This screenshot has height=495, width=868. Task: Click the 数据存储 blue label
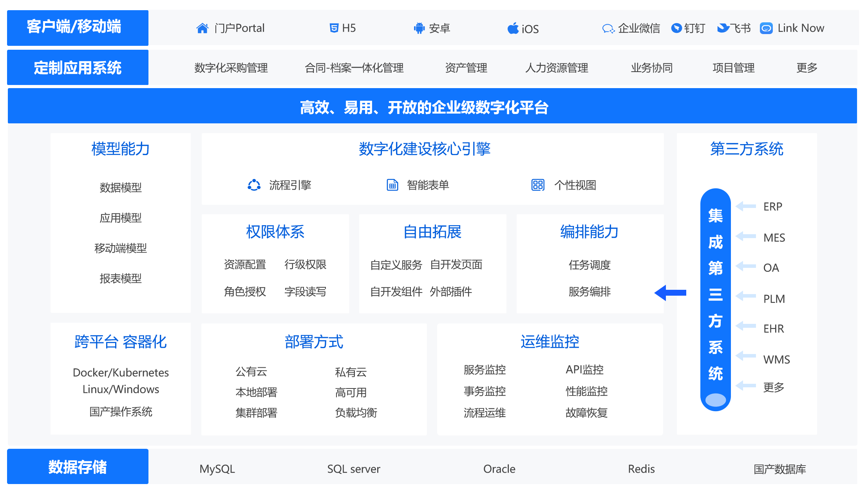coord(78,467)
